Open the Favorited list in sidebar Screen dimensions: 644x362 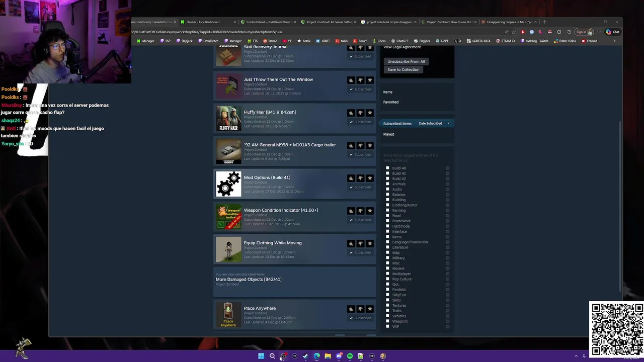click(391, 102)
